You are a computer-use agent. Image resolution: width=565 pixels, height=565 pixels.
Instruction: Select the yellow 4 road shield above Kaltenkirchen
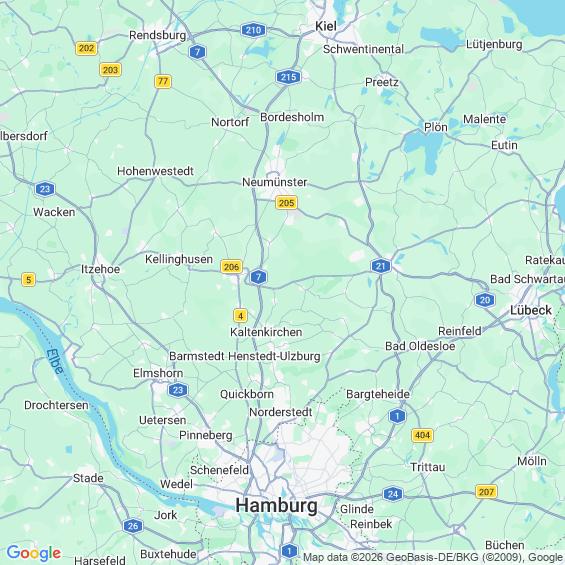coord(240,316)
